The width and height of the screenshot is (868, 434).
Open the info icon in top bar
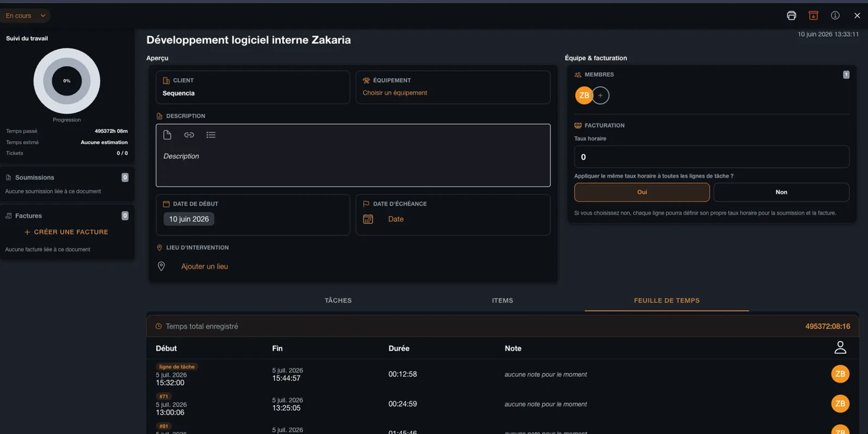coord(835,16)
